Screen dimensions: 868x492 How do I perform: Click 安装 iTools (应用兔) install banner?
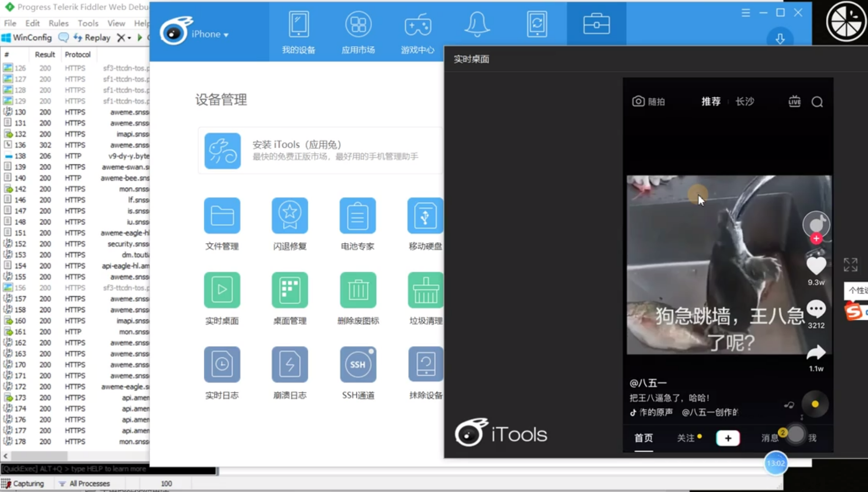(x=321, y=151)
